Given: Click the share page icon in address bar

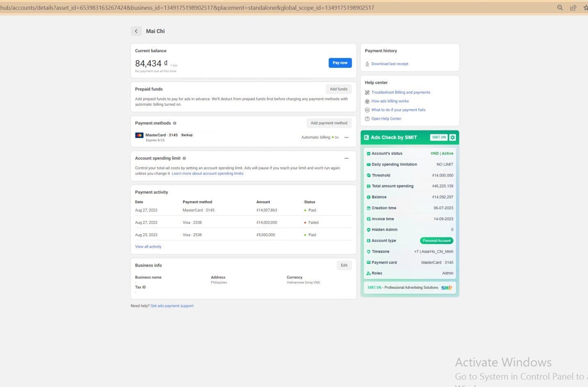Looking at the screenshot, I should pyautogui.click(x=573, y=7).
